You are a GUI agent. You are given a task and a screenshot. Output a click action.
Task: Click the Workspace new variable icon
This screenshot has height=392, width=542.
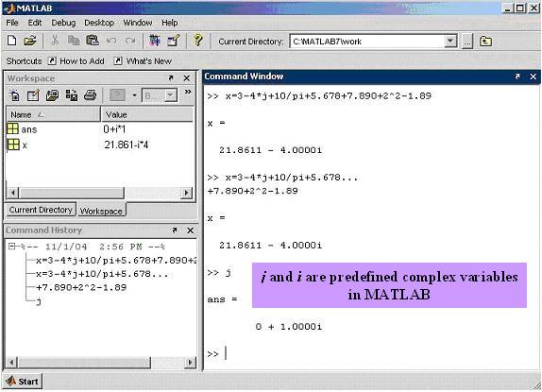(x=14, y=95)
